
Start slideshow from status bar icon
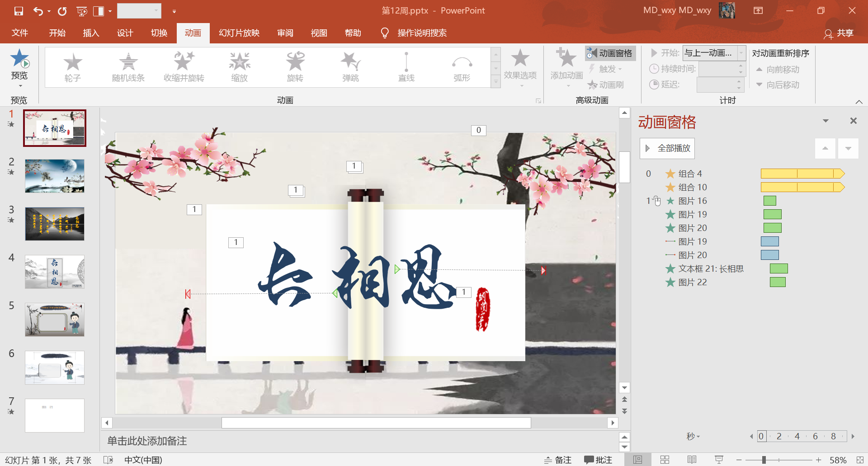(x=719, y=460)
